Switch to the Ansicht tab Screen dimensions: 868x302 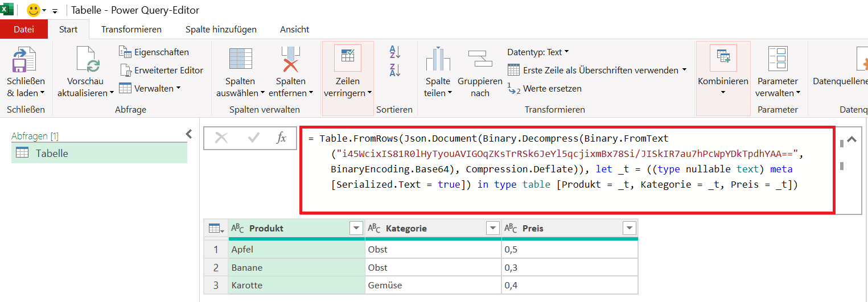(295, 29)
